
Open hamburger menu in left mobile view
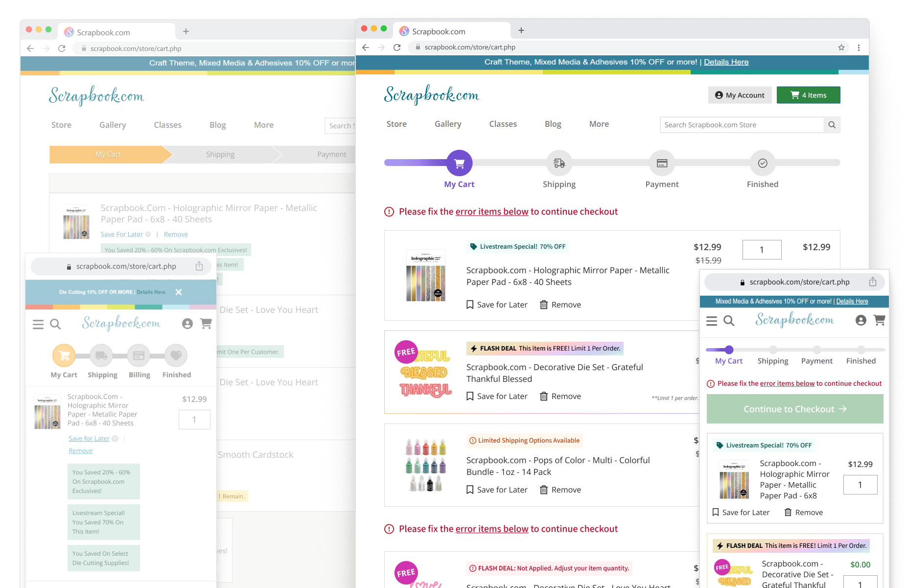(38, 324)
